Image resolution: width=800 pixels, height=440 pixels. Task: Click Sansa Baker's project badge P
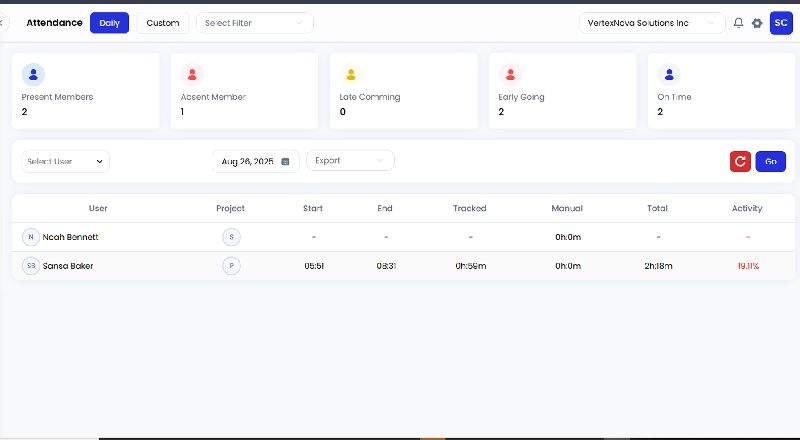pos(231,266)
